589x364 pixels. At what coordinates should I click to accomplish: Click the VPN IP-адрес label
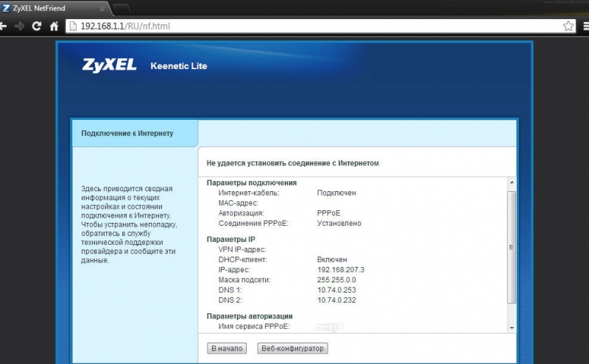(x=242, y=249)
